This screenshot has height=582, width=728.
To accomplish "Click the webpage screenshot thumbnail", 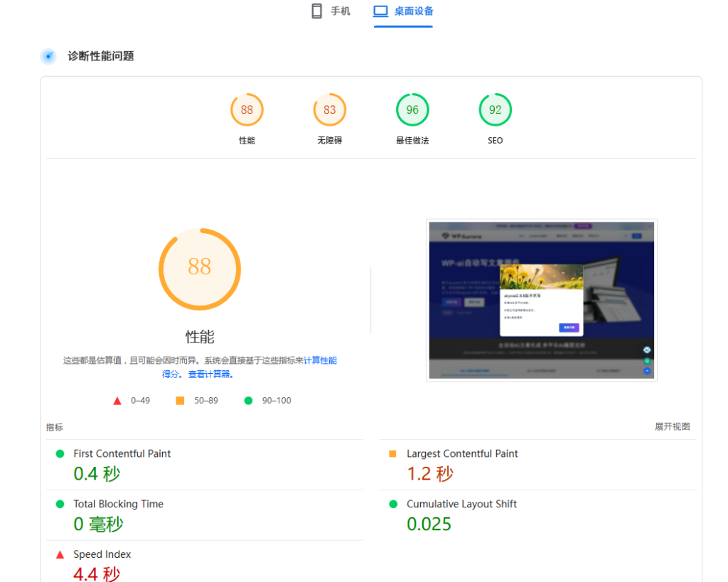I will pos(542,299).
